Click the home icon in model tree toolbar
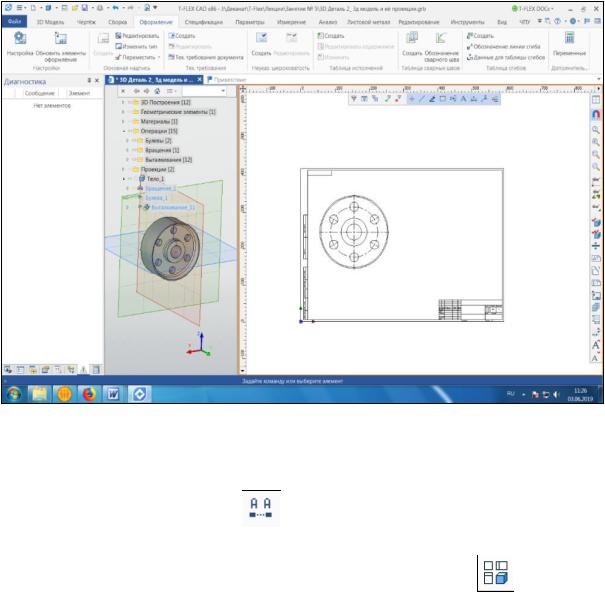The image size is (605, 593). [156, 90]
